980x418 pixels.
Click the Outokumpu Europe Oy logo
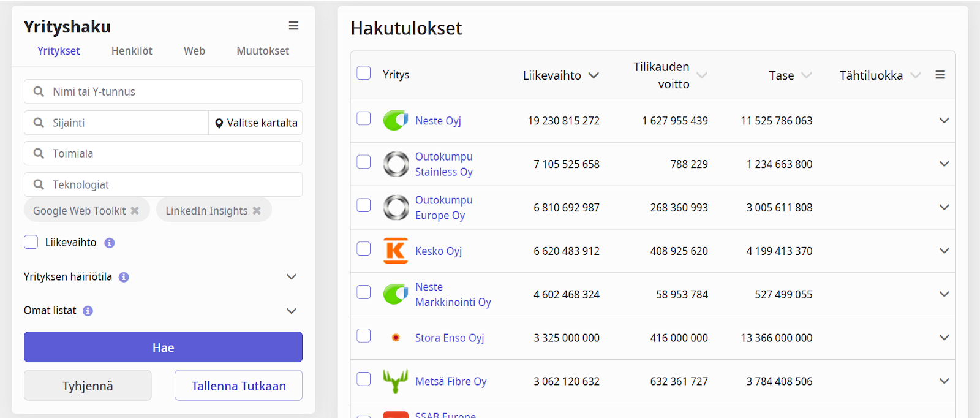(396, 208)
